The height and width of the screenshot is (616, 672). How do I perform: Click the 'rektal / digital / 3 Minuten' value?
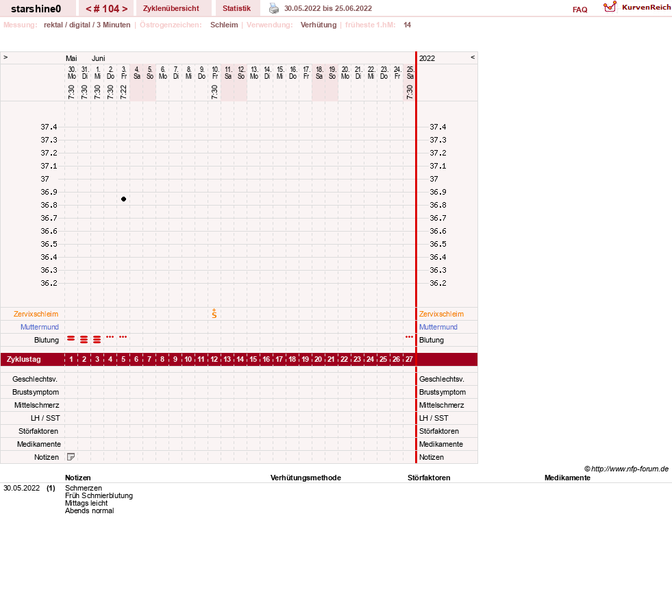click(x=87, y=25)
